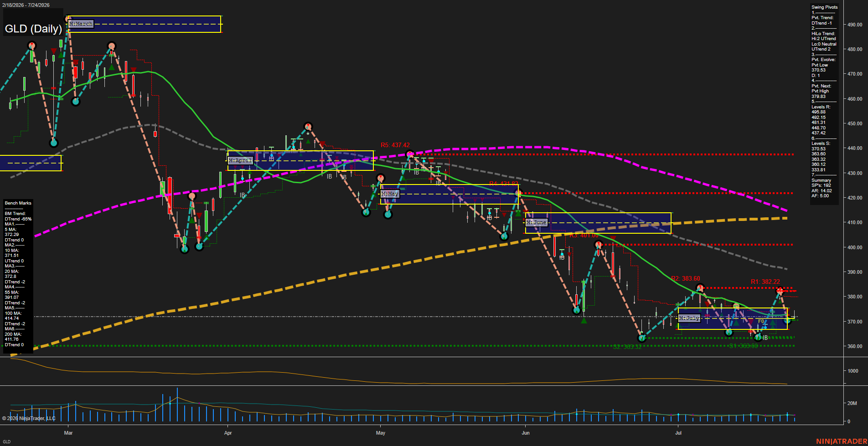Click the 400.00 price axis label
This screenshot has width=868, height=446.
(855, 247)
